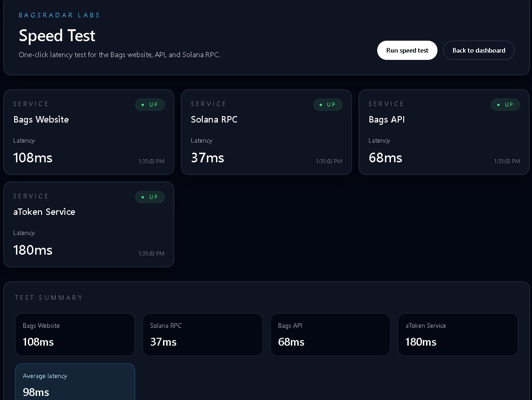Click the Latency label on Bags Website card

[x=24, y=141]
